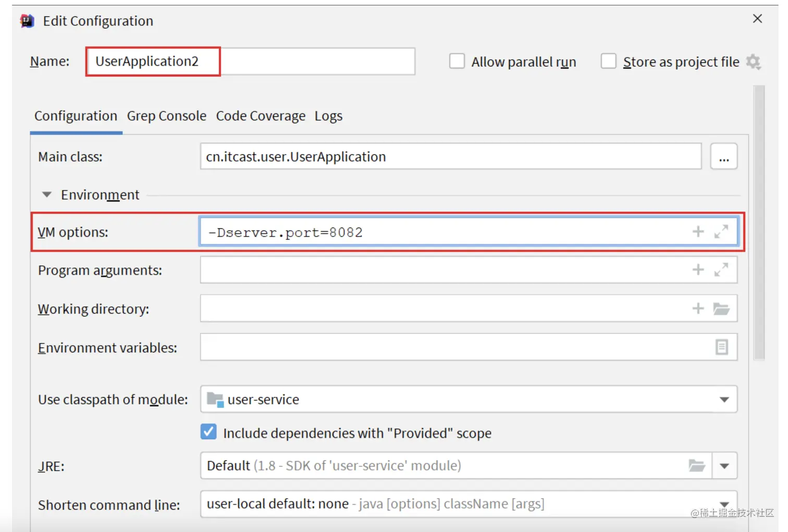This screenshot has height=532, width=788.
Task: Click the "VM options:" label
Action: click(73, 232)
